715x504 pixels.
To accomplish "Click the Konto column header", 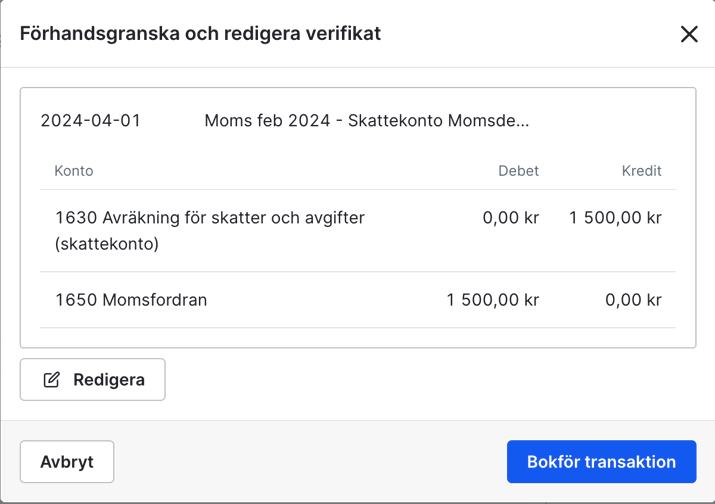I will coord(74,171).
